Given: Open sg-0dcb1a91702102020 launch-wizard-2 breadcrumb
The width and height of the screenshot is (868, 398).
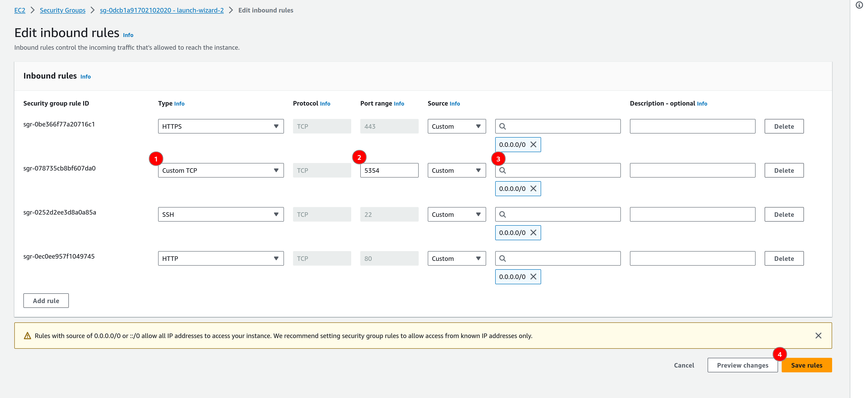Looking at the screenshot, I should (162, 10).
